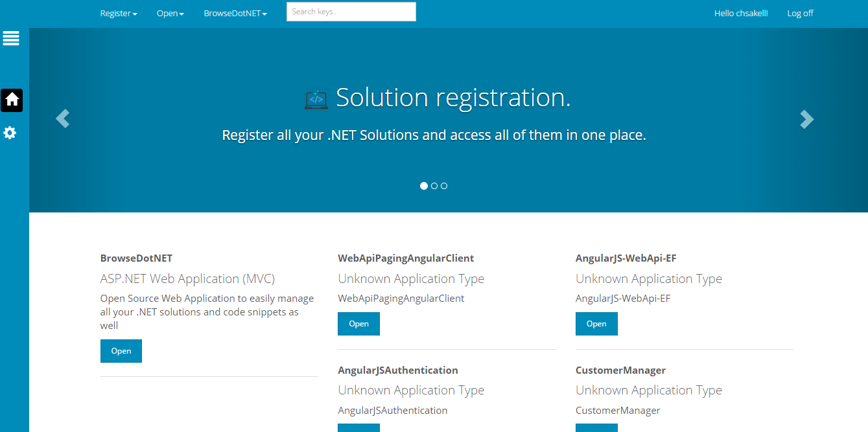Select the second carousel indicator dot

coord(434,186)
